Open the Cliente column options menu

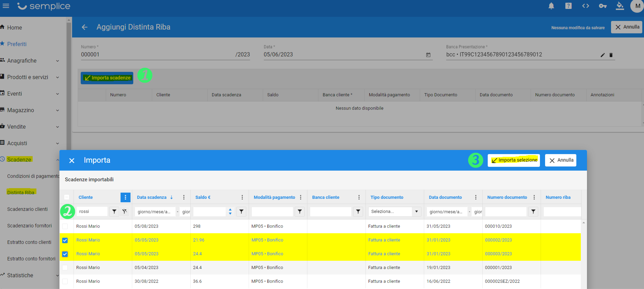point(125,197)
